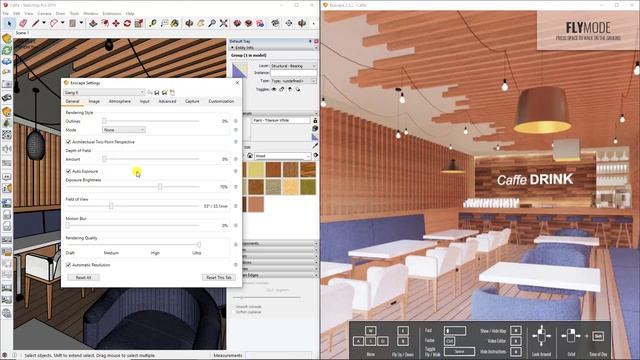Viewport: 640px width, 360px height.
Task: Click the Measurements input box in the status bar
Action: pos(278,356)
